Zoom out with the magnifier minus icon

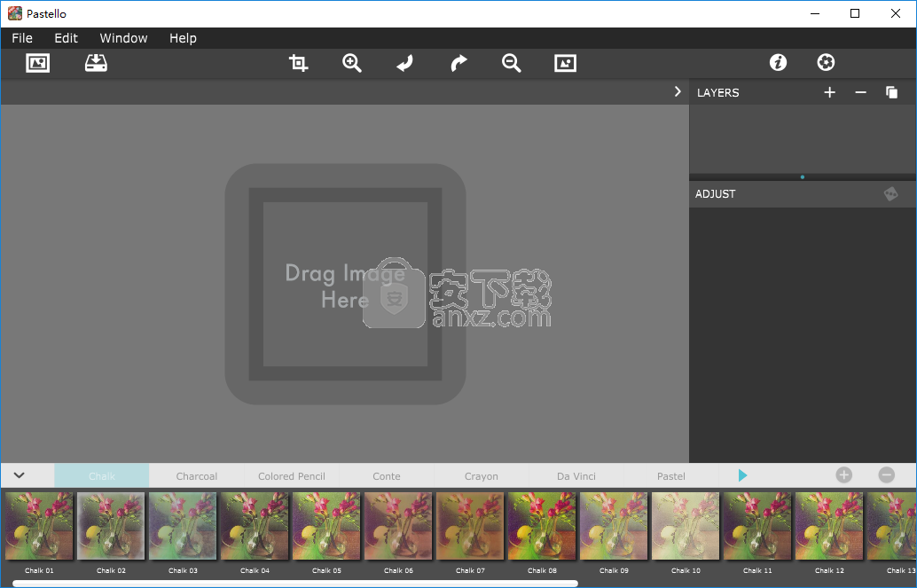click(512, 63)
